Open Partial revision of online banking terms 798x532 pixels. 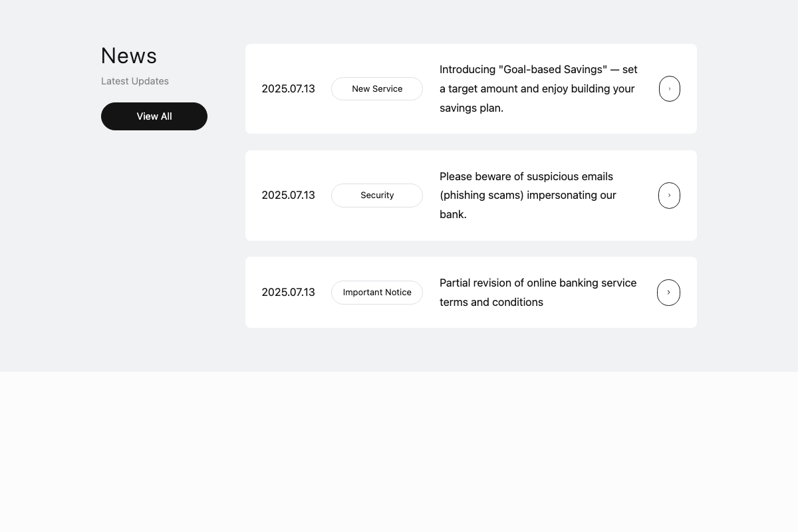(x=538, y=293)
